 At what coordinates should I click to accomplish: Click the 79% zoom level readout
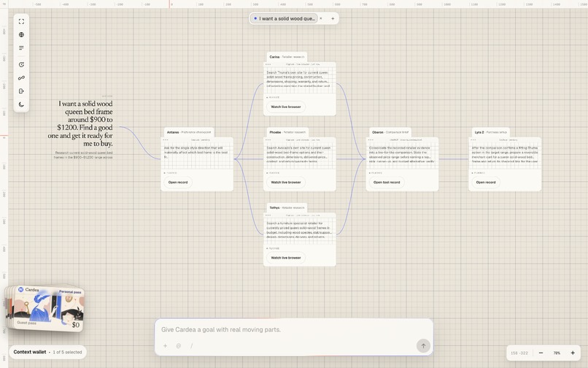click(x=557, y=353)
